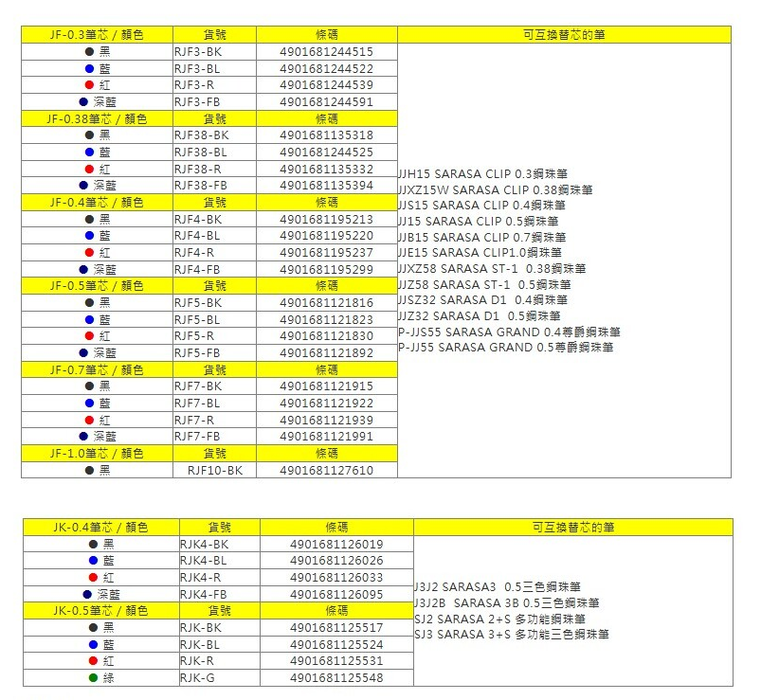The width and height of the screenshot is (761, 700).
Task: Select barcode 4901681121991
Action: (x=327, y=437)
